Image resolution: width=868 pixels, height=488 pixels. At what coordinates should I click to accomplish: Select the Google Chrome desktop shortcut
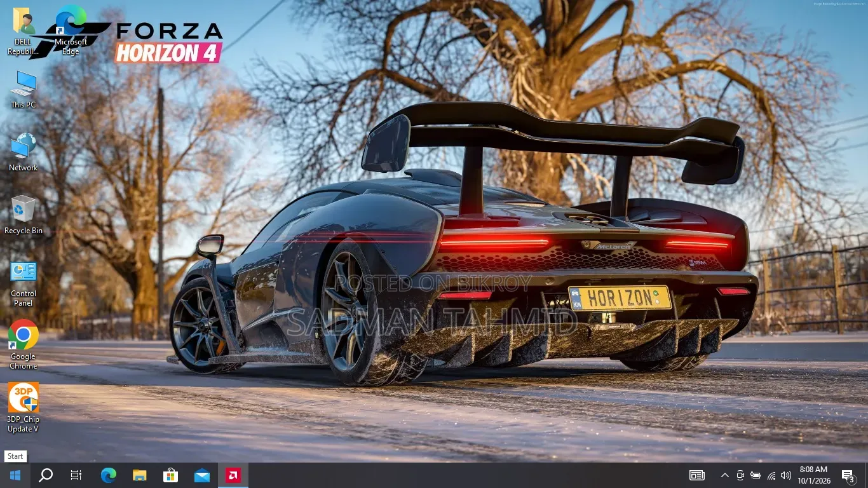pyautogui.click(x=24, y=346)
